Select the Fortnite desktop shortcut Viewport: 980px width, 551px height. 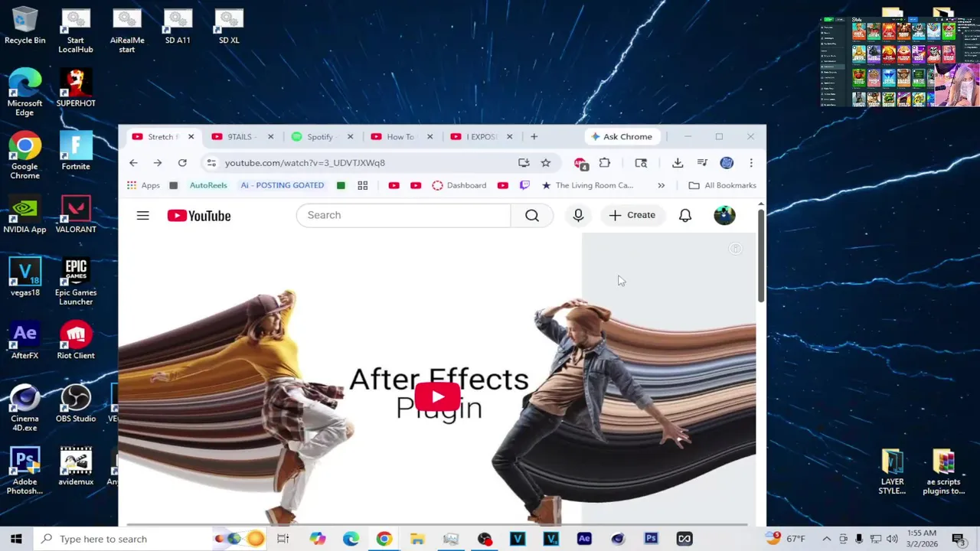[x=76, y=152]
